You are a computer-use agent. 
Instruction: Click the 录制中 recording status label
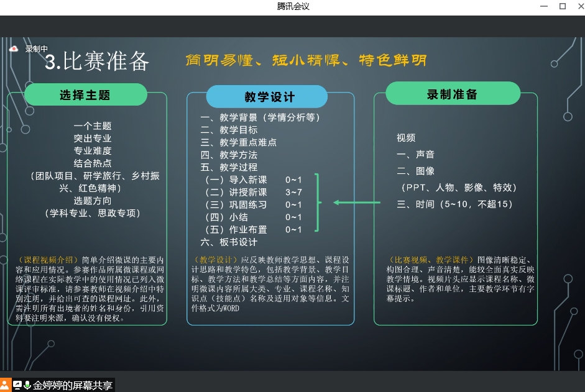click(x=36, y=49)
